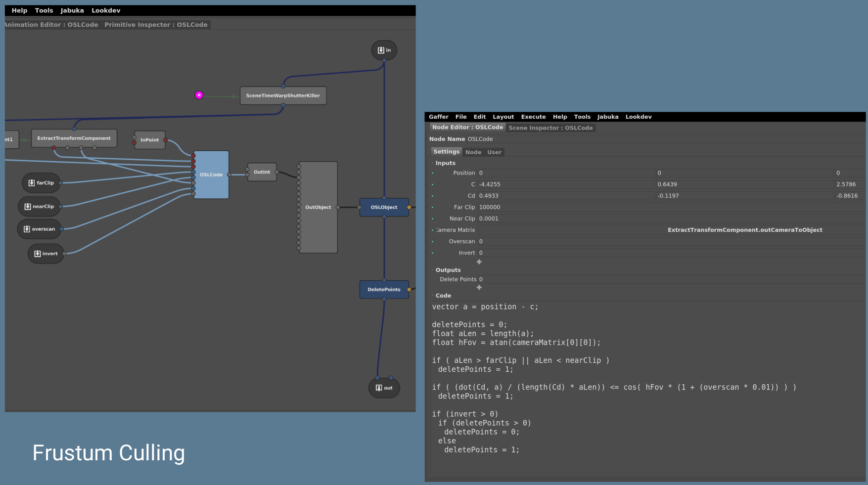Click the Cd value -0.1197 field

pyautogui.click(x=744, y=196)
